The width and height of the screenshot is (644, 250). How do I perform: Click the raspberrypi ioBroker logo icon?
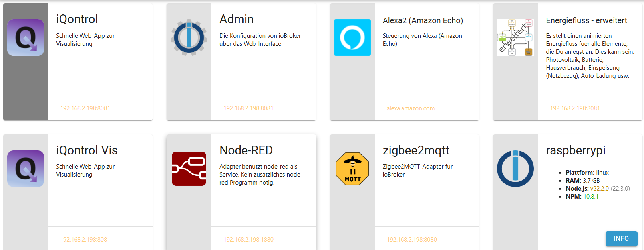(515, 169)
